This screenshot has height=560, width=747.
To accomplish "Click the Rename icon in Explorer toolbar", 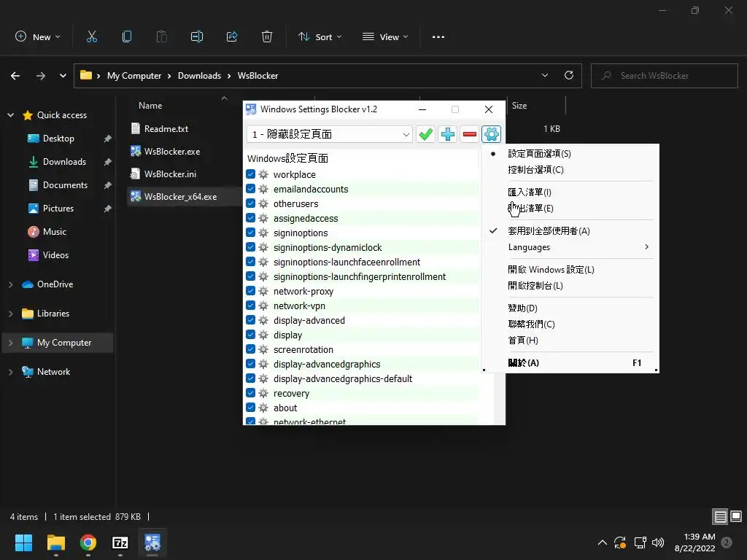I will click(197, 36).
